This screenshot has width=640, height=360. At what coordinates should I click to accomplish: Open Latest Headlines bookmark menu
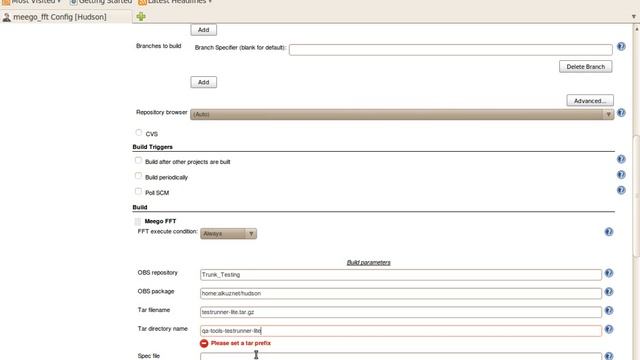(175, 2)
